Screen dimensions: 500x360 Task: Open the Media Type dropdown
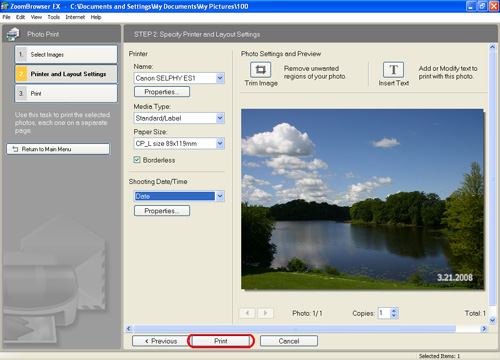(220, 118)
